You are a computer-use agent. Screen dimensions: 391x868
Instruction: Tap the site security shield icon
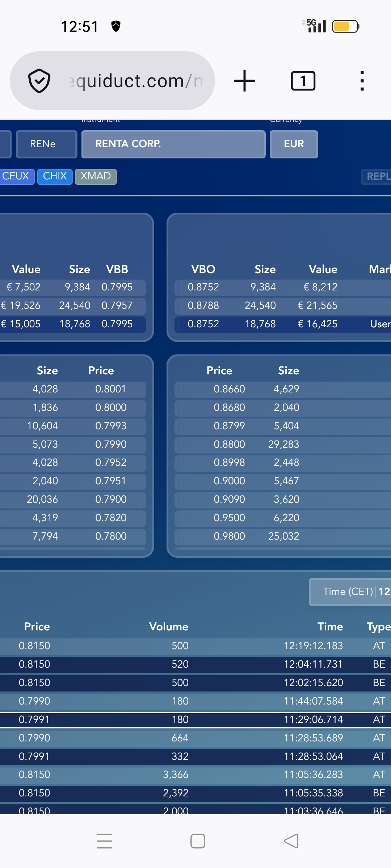pos(39,81)
